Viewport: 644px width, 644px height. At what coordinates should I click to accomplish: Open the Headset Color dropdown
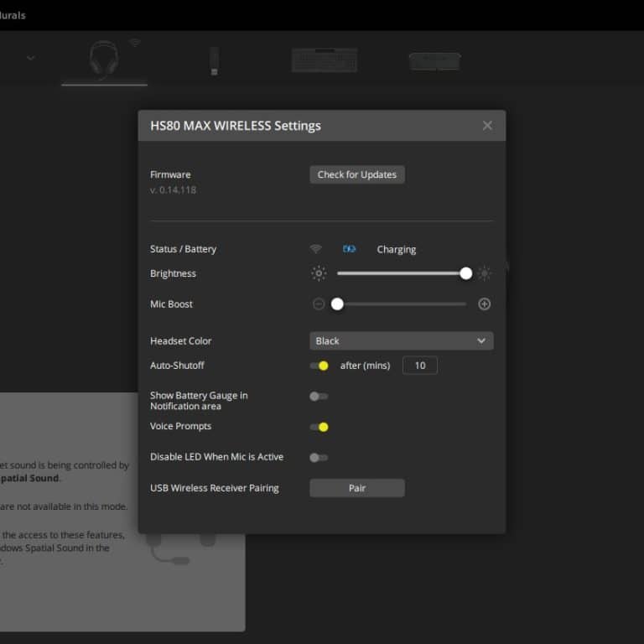tap(401, 341)
